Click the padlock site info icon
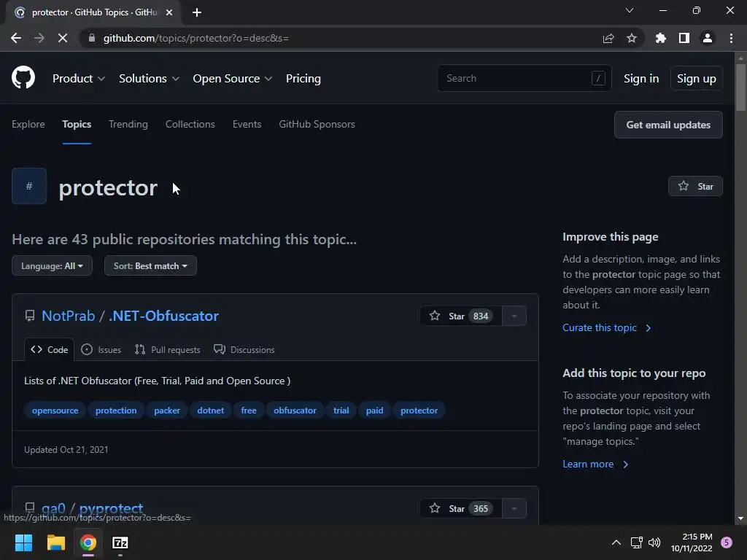This screenshot has width=747, height=560. [x=92, y=38]
